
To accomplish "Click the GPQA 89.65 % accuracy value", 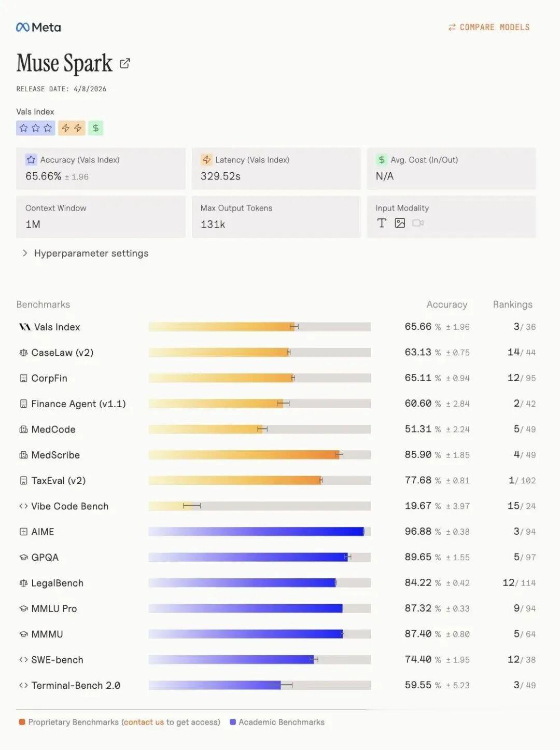I will click(423, 557).
